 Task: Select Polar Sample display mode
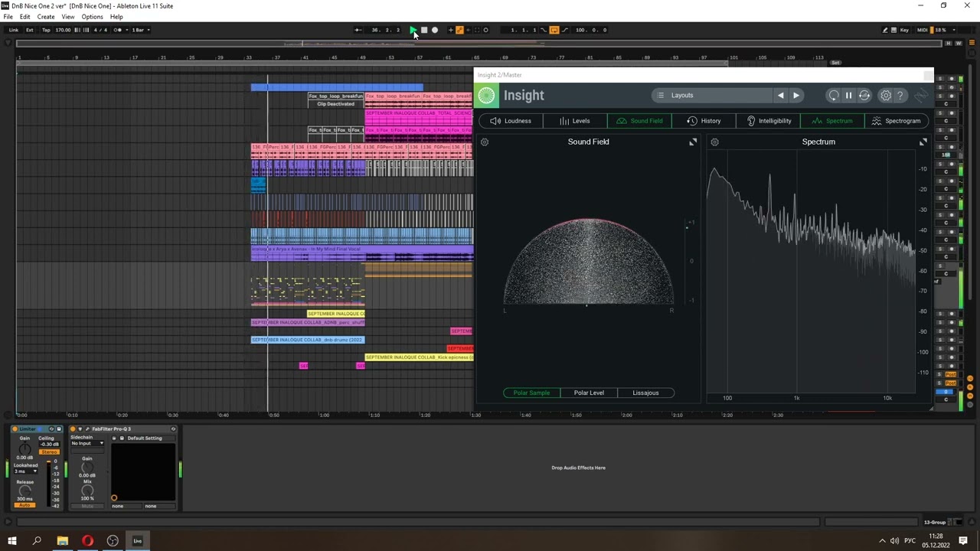(531, 393)
